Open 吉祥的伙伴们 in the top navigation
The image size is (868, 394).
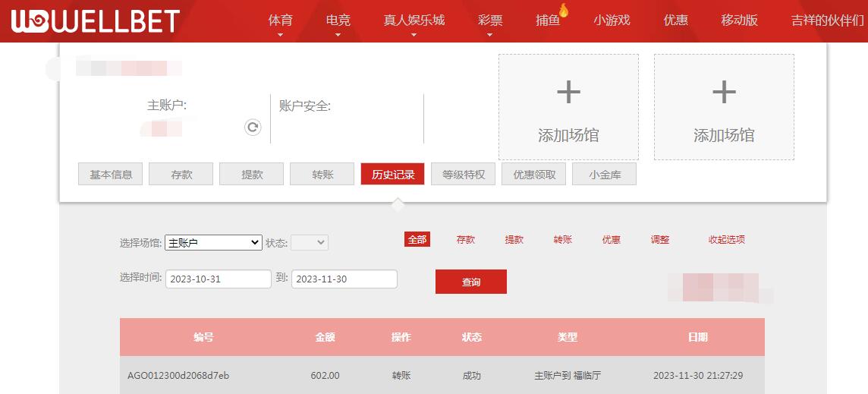828,20
